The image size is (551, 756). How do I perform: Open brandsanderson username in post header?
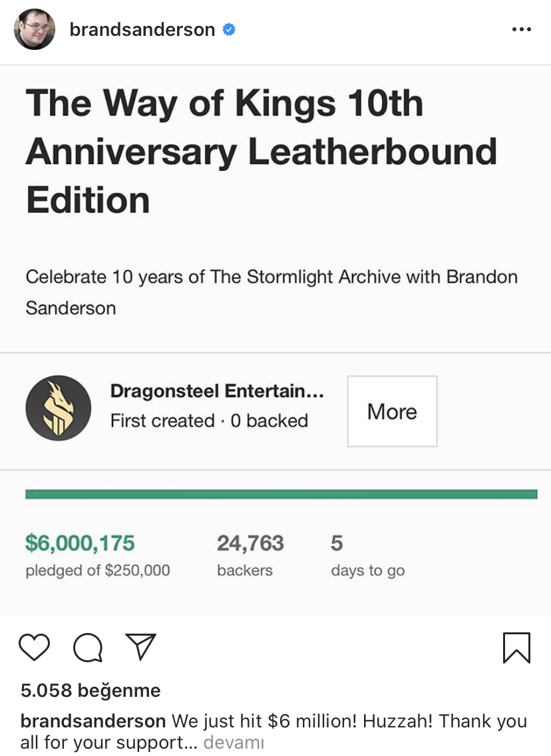pos(142,30)
